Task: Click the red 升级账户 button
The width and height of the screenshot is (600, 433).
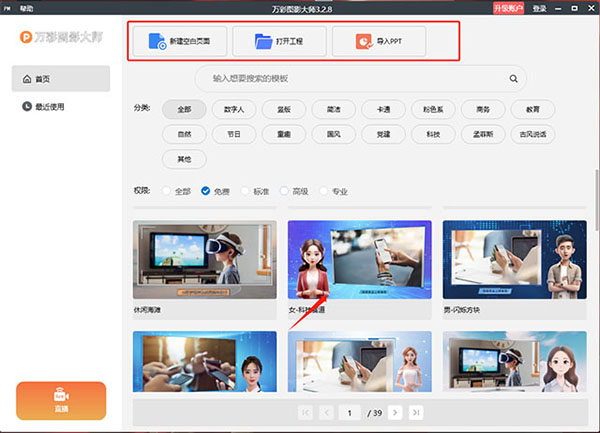Action: pos(509,8)
